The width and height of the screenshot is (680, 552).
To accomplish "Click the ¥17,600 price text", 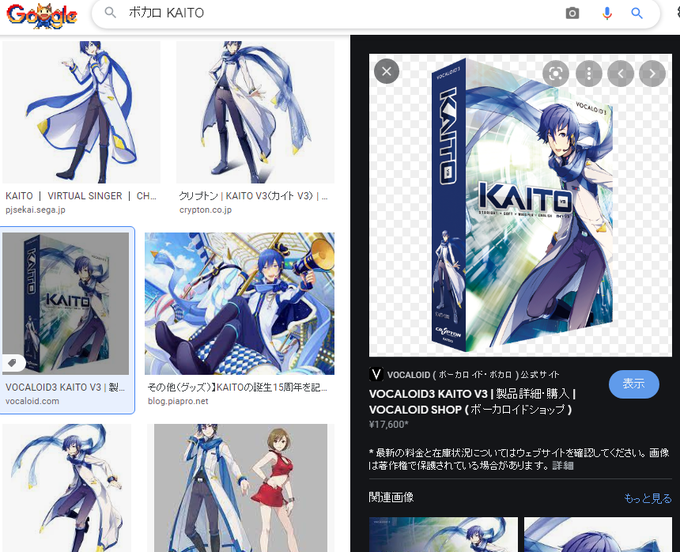I will click(389, 425).
